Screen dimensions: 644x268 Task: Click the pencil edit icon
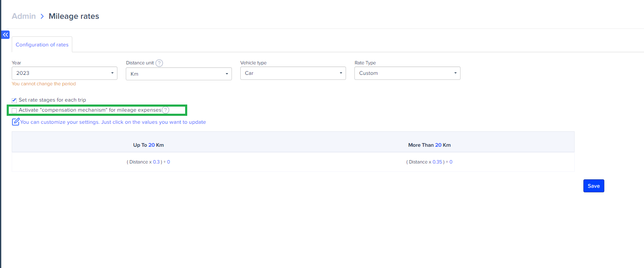(x=16, y=122)
